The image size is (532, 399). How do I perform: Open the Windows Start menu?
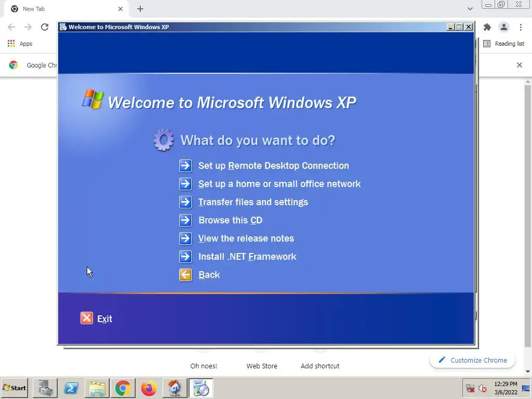15,388
